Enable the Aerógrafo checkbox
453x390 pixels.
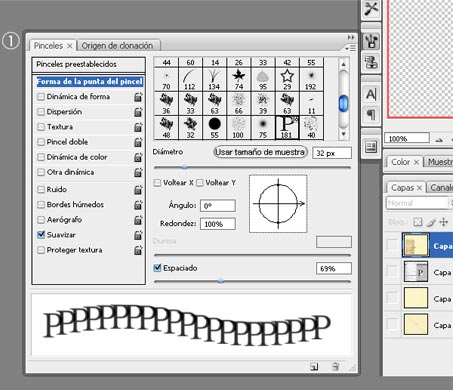click(41, 220)
